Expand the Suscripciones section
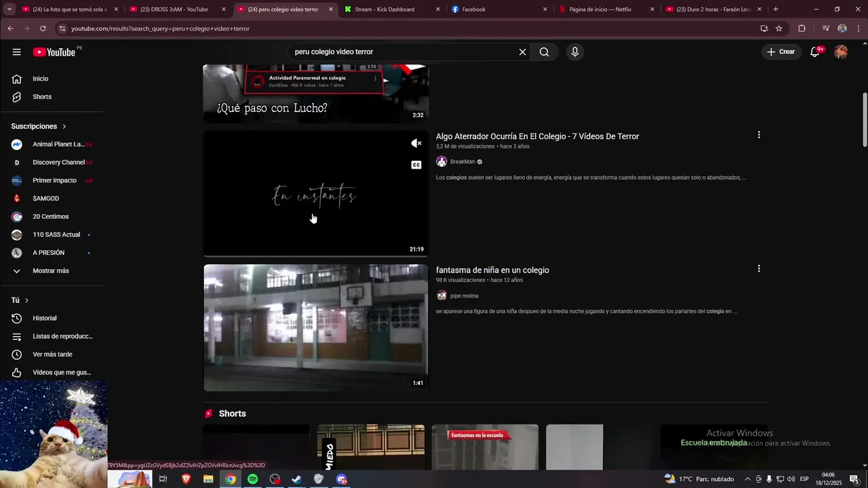 [x=39, y=126]
